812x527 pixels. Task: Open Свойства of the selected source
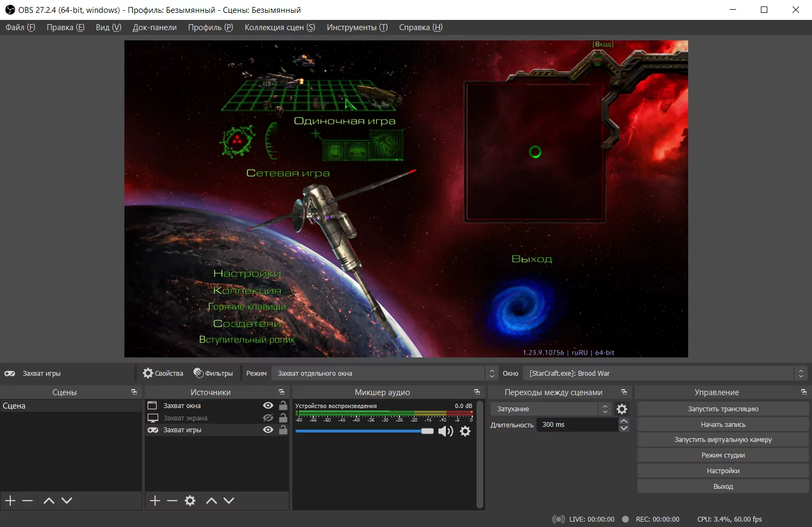163,373
